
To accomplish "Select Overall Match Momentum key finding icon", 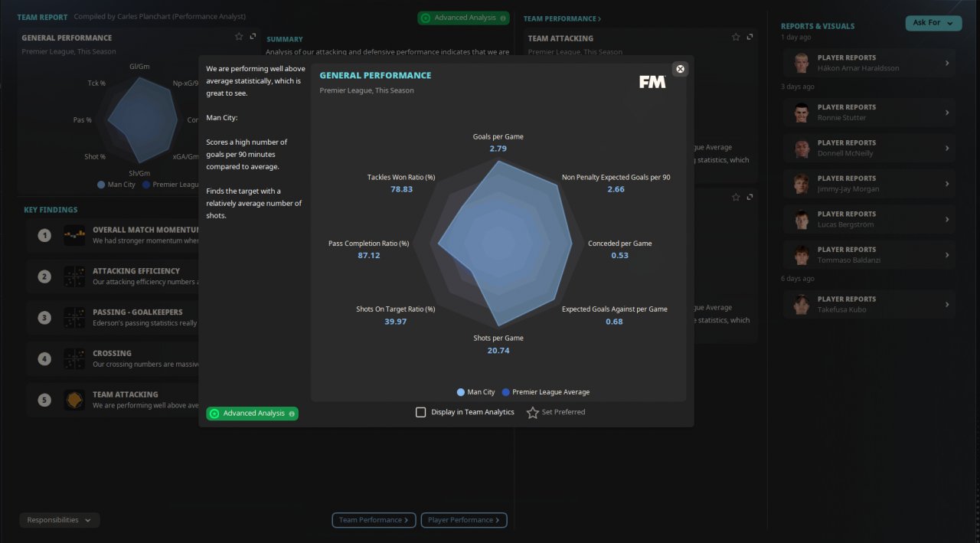I will tap(74, 235).
